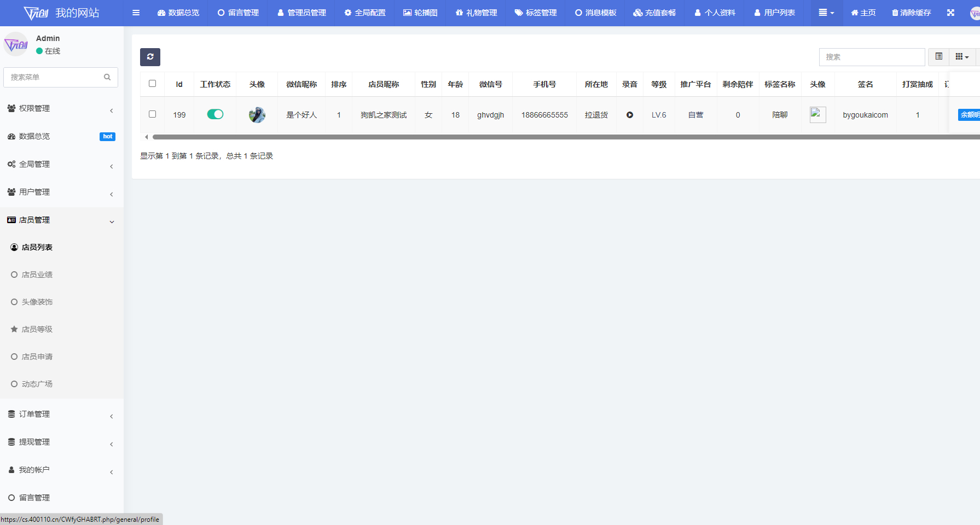Click staff avatar thumbnail in row 199
This screenshot has width=980, height=525.
(x=257, y=115)
